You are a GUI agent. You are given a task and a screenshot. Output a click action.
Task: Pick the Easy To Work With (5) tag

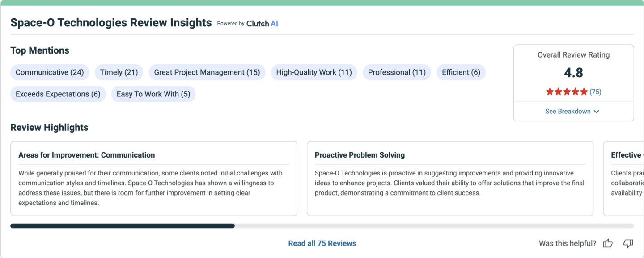coord(153,94)
